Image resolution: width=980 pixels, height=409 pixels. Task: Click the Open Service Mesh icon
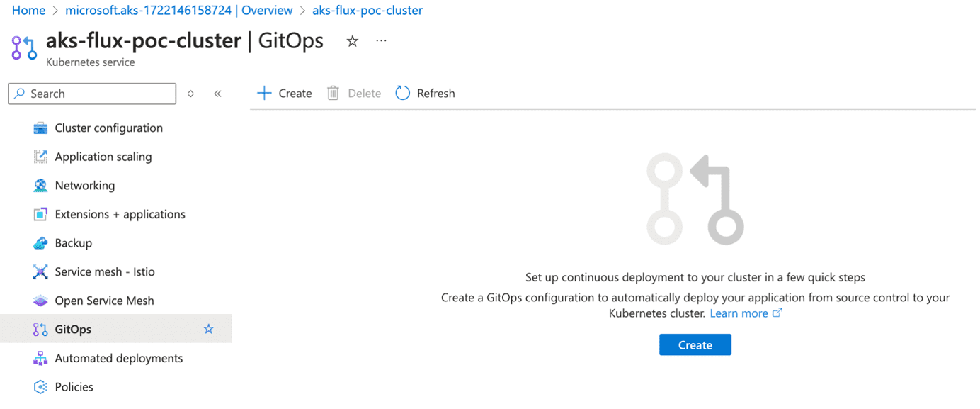[40, 301]
